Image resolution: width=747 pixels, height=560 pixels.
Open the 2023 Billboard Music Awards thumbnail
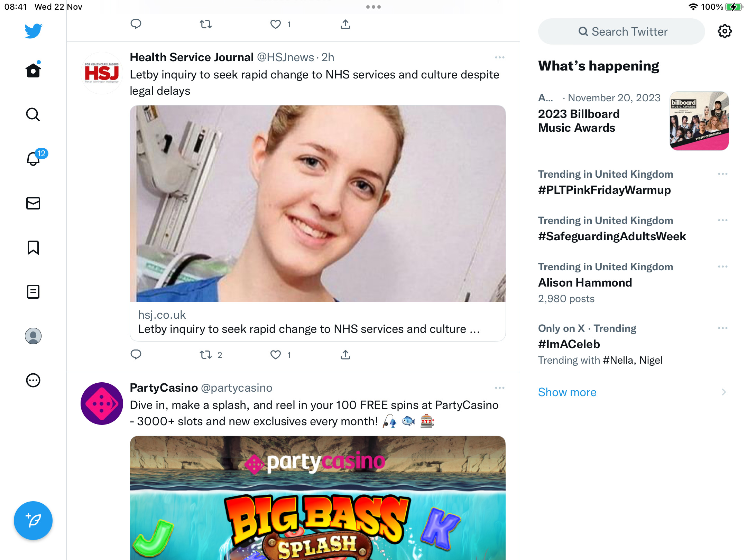click(699, 121)
